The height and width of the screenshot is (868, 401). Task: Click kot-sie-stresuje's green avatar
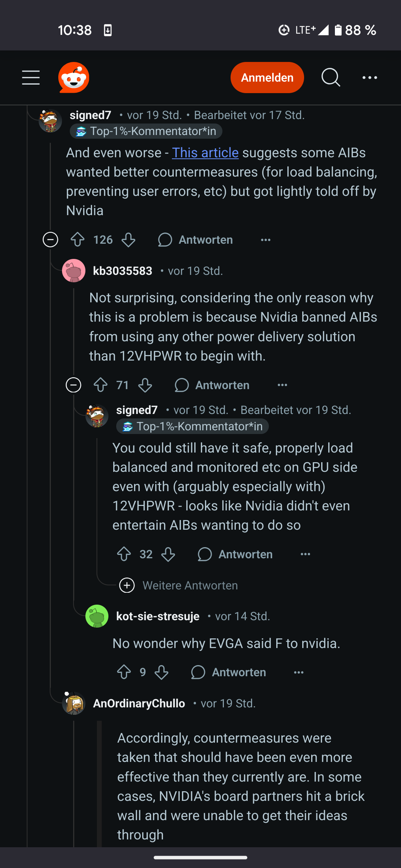(x=97, y=616)
